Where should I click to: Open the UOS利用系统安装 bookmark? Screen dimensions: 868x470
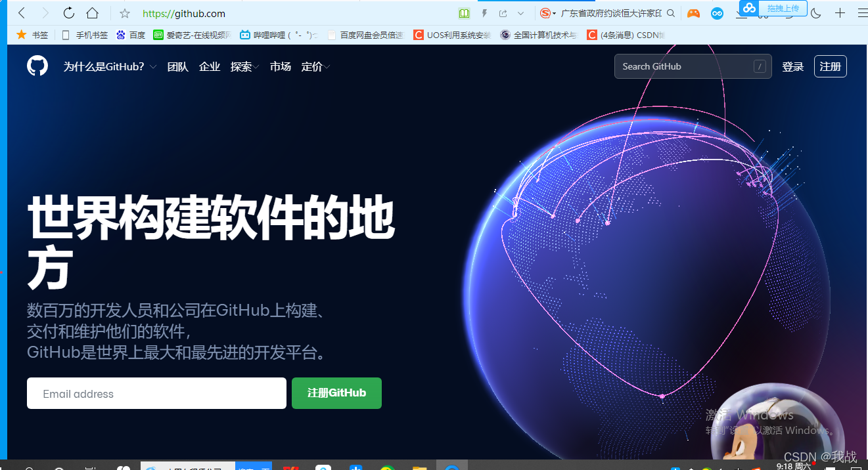[x=452, y=35]
